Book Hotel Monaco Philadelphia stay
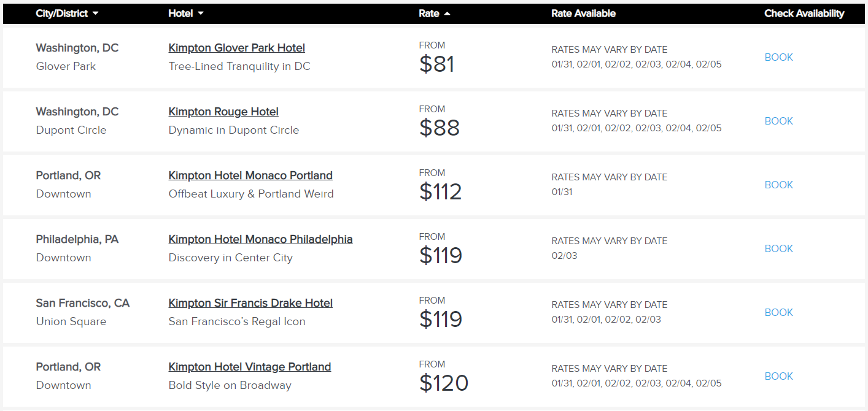The image size is (868, 411). 778,248
